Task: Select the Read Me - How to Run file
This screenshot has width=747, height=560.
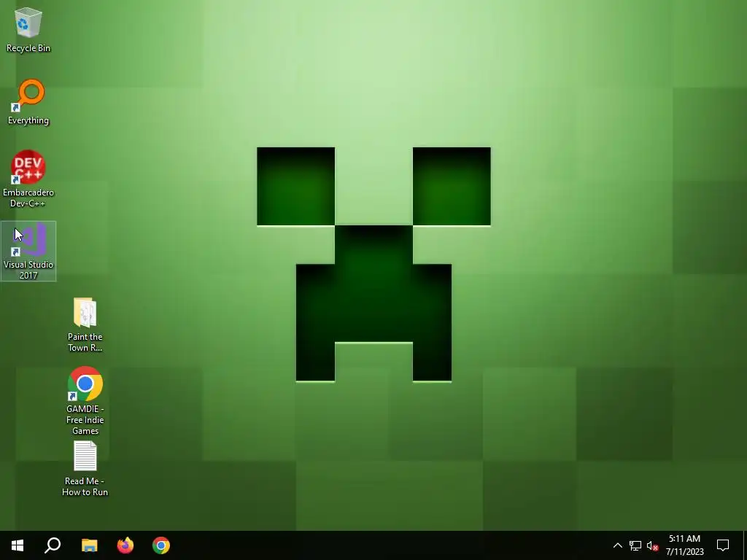Action: pos(85,469)
